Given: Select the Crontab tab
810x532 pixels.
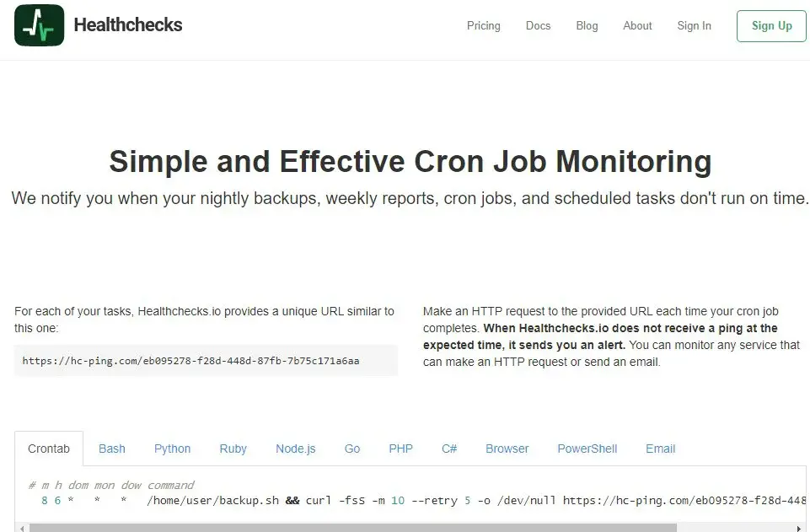Looking at the screenshot, I should coord(49,449).
